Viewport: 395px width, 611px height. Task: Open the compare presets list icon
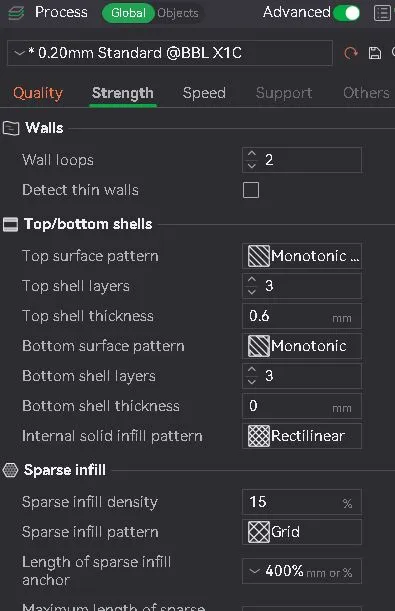382,13
